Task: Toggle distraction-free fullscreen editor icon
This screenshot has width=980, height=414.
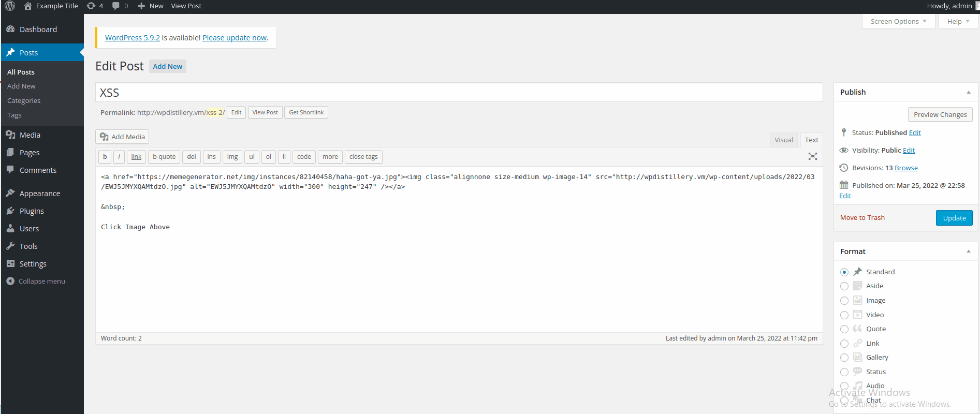Action: (813, 156)
